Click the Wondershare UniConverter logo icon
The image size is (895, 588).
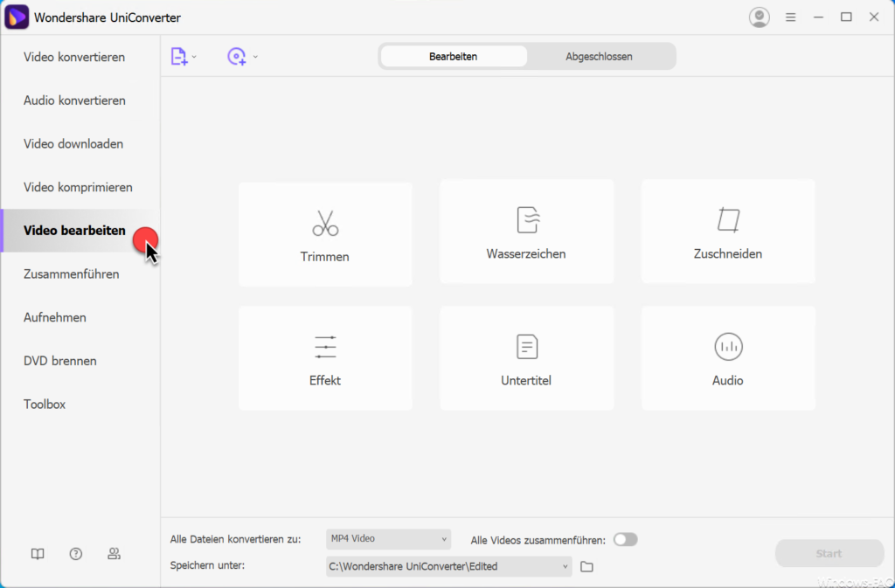point(17,17)
